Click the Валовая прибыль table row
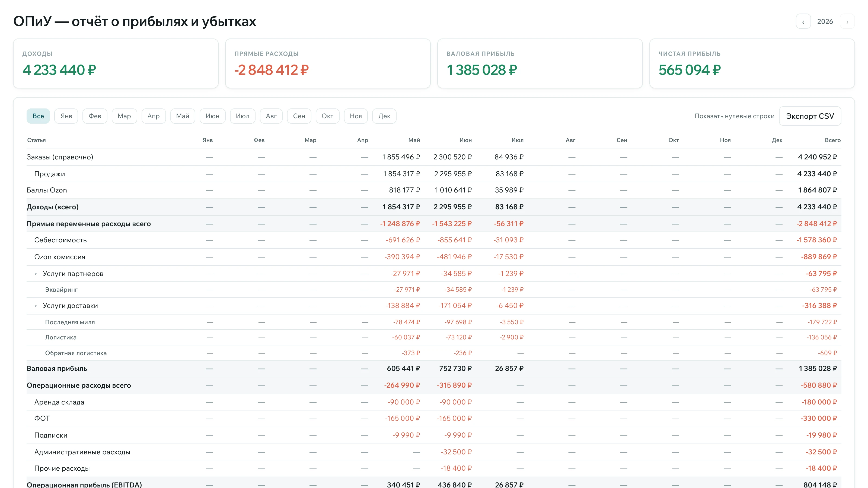 (x=434, y=369)
